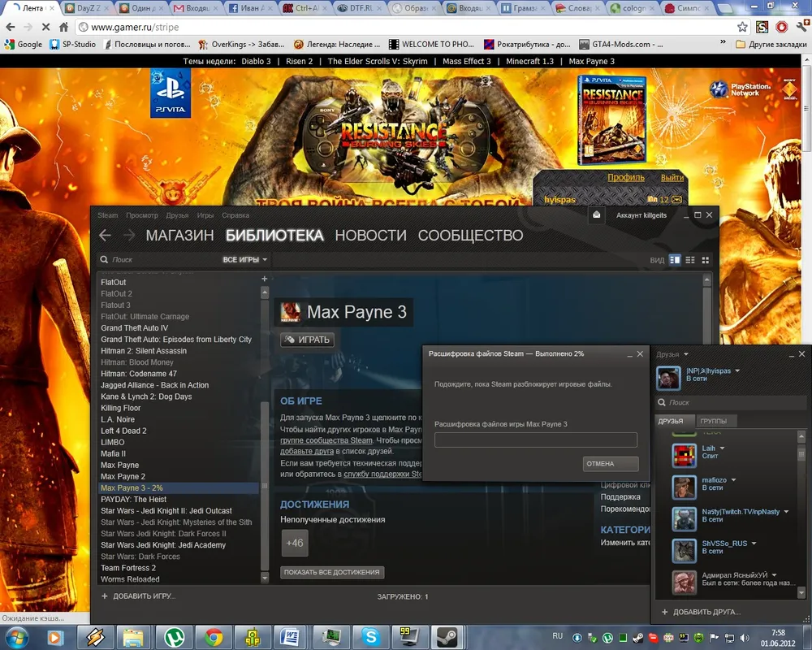Viewport: 812px width, 650px height.
Task: Click the Max Payne 3 decryption progress bar
Action: click(536, 440)
